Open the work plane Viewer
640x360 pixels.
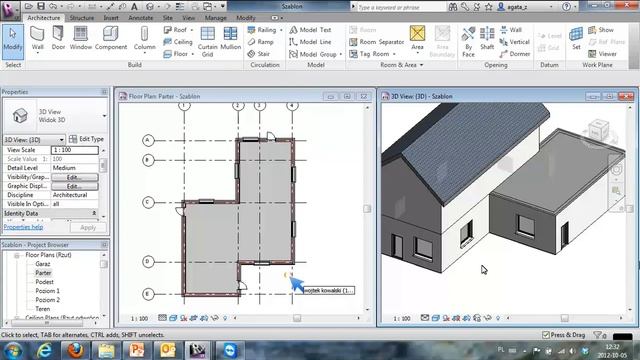602,54
